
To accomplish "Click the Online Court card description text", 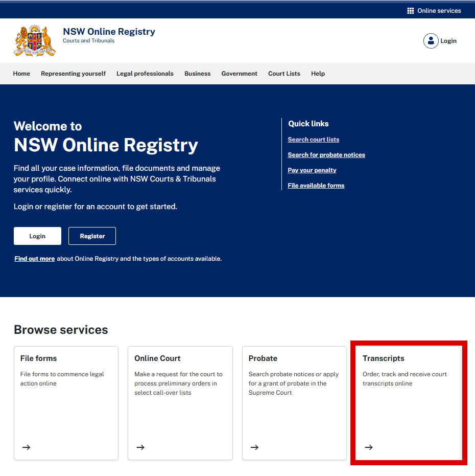I will pos(178,383).
